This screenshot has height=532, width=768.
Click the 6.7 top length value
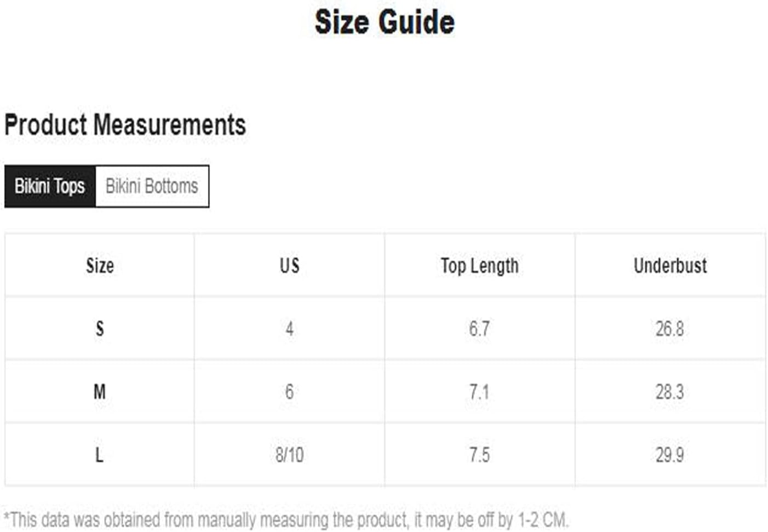479,329
